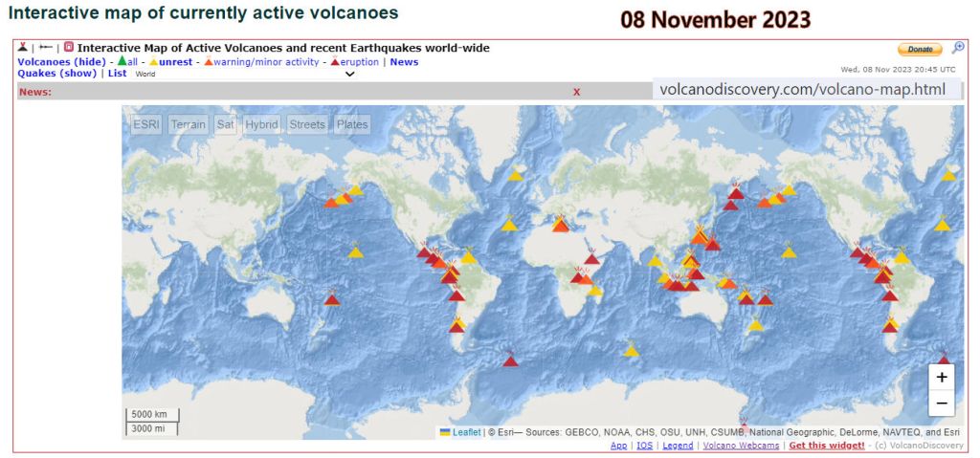Click the red eruption marker near Antarctica at the bottom

743,422
